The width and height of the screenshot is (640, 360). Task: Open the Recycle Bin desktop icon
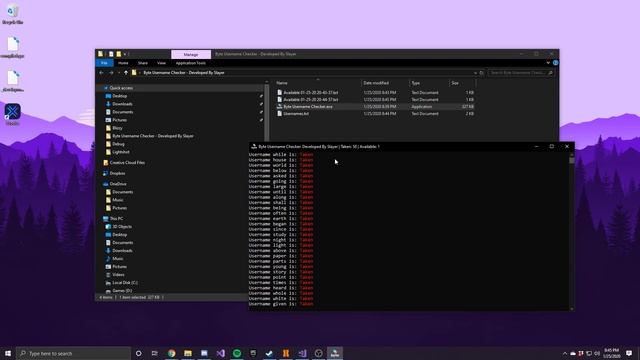(x=12, y=14)
